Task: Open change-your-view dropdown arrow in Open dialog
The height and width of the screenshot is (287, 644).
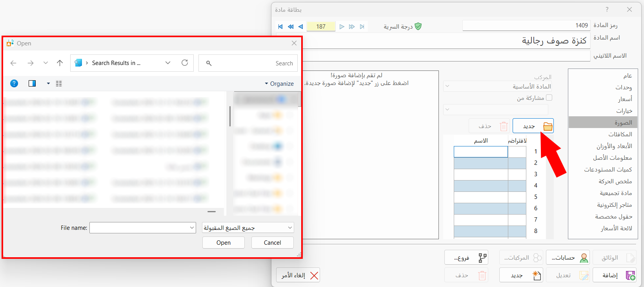Action: pos(48,83)
